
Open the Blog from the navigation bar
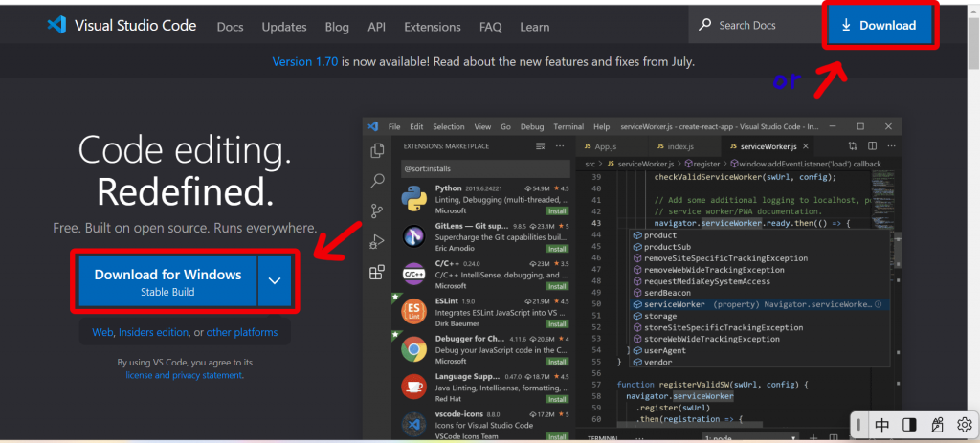point(337,27)
